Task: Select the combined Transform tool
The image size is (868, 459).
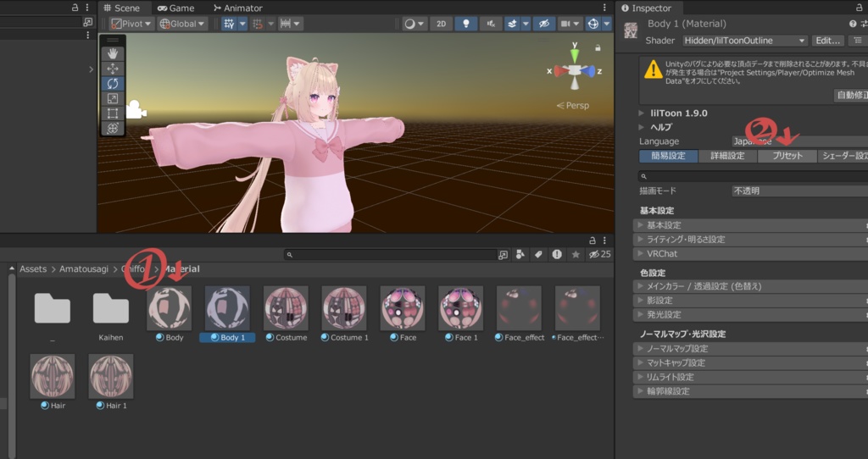Action: pyautogui.click(x=113, y=128)
